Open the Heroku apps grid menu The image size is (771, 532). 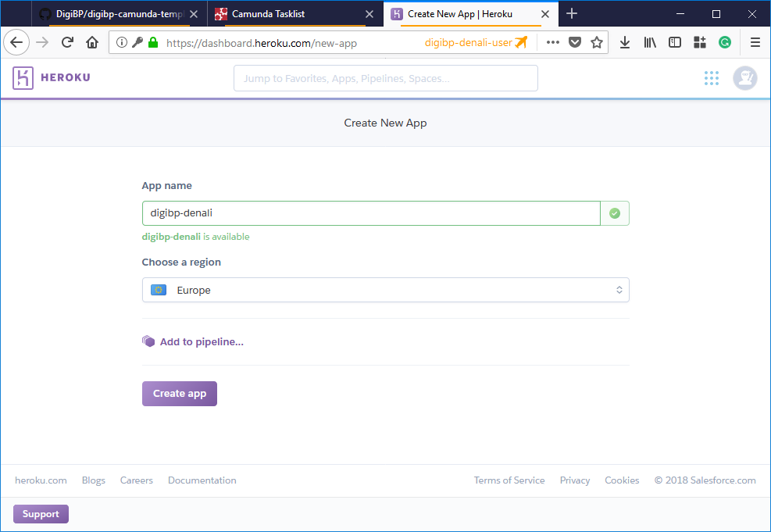pos(711,77)
